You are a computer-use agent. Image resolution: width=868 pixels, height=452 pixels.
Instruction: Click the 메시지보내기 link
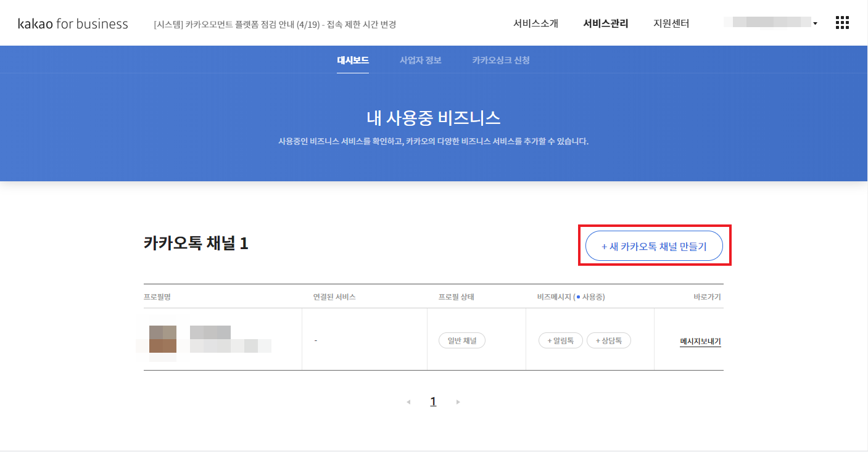coord(700,341)
